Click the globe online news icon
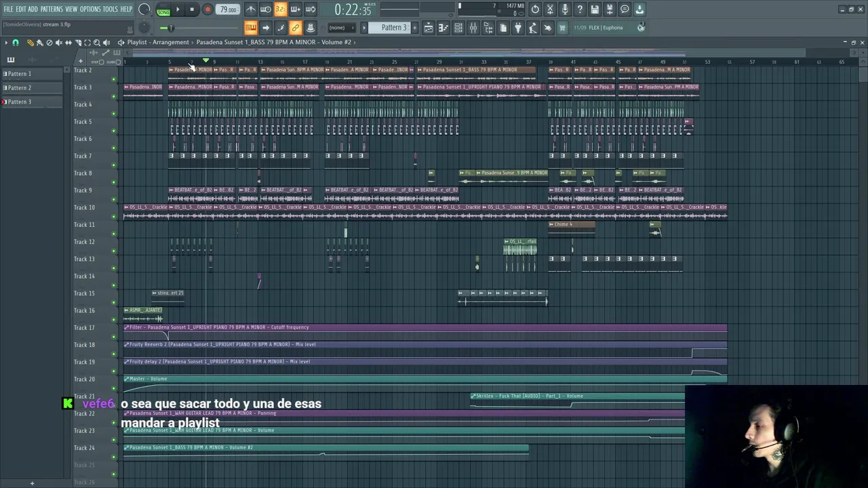Screen dimensions: 868x488 642,28
